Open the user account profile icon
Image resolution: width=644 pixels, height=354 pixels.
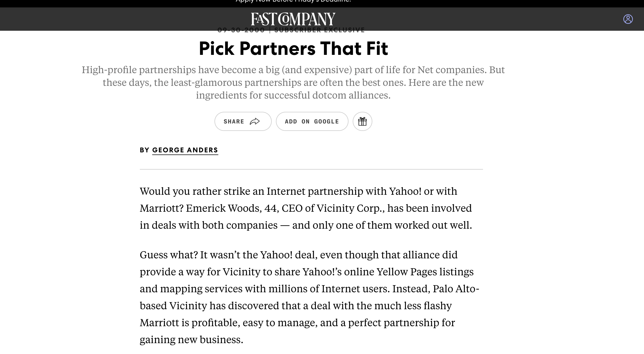pos(628,19)
